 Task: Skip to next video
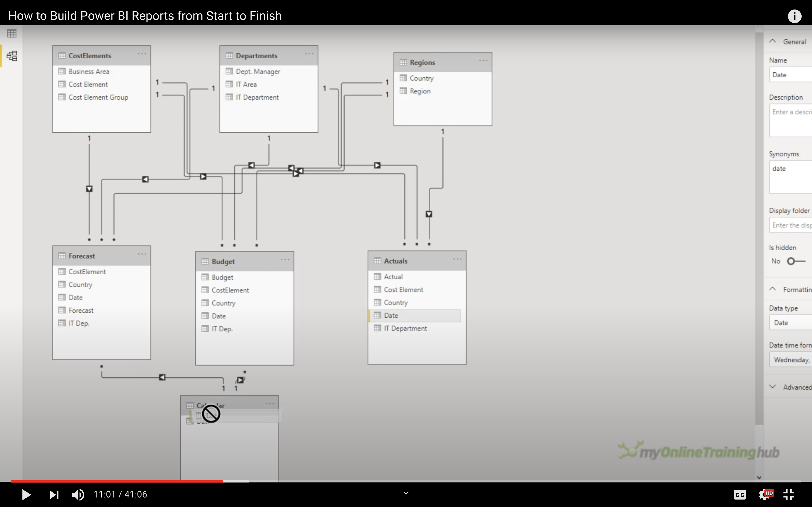54,494
